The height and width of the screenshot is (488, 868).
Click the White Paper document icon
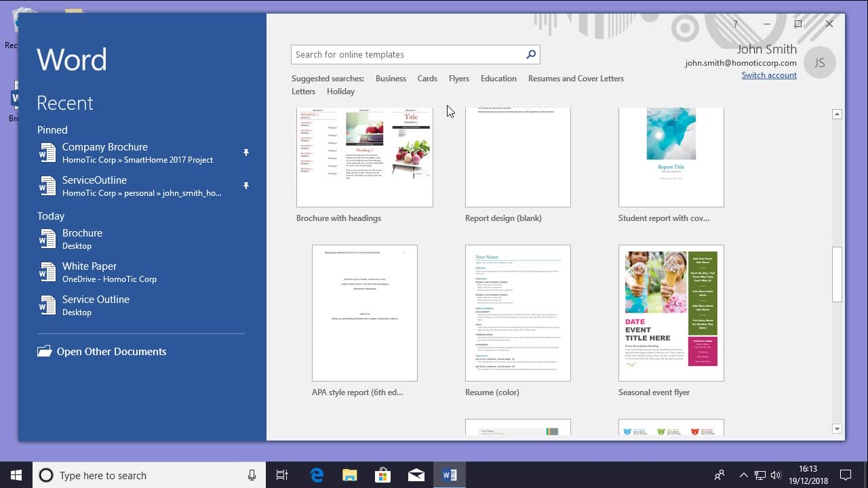tap(47, 272)
